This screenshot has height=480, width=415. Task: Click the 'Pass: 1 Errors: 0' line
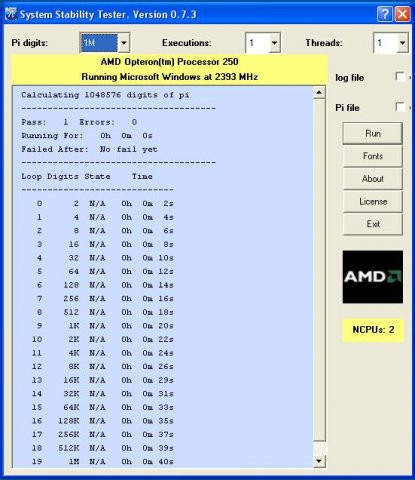[79, 122]
